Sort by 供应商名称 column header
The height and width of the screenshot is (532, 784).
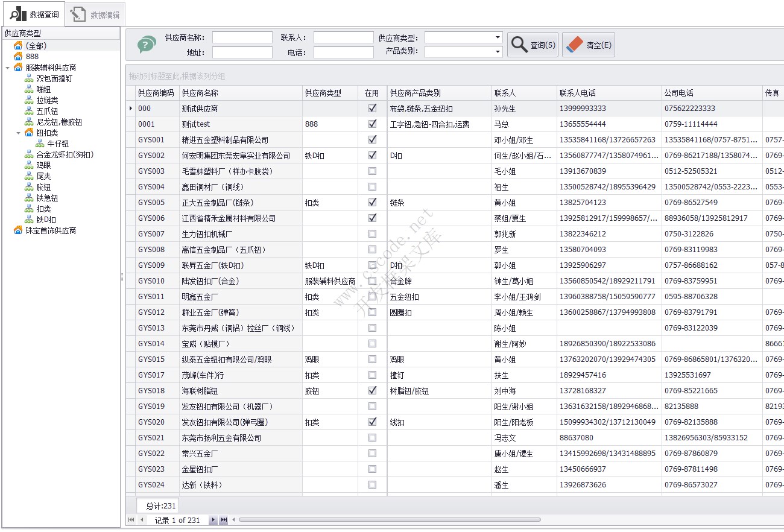click(241, 93)
